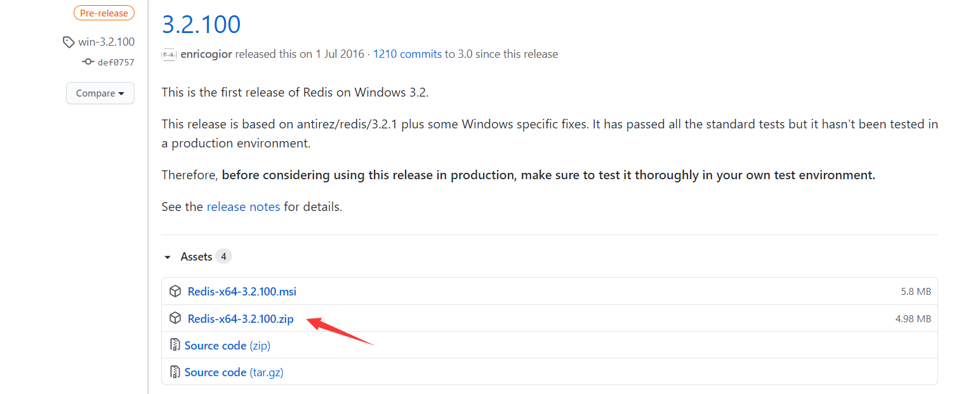Click the enricogior avatar image

click(x=169, y=55)
